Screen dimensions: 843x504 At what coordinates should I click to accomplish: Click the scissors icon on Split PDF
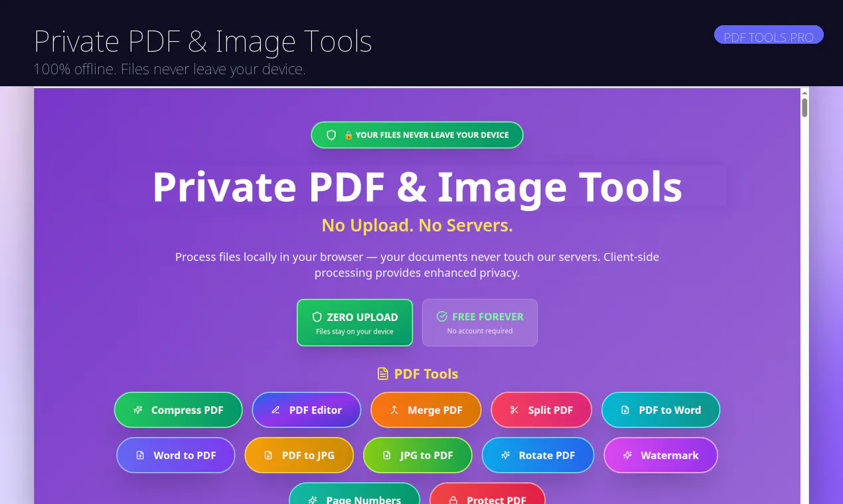(514, 410)
